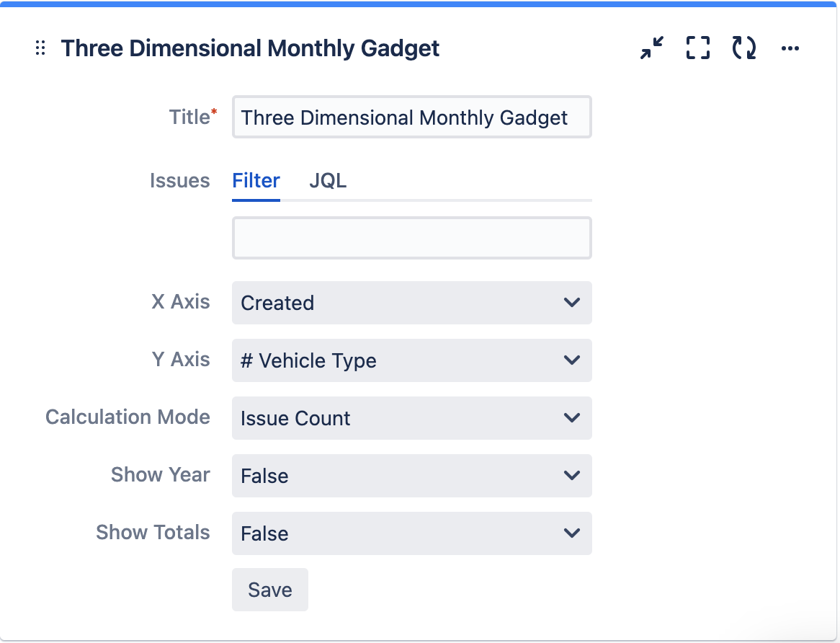Save the gadget configuration
840x643 pixels.
pos(269,589)
